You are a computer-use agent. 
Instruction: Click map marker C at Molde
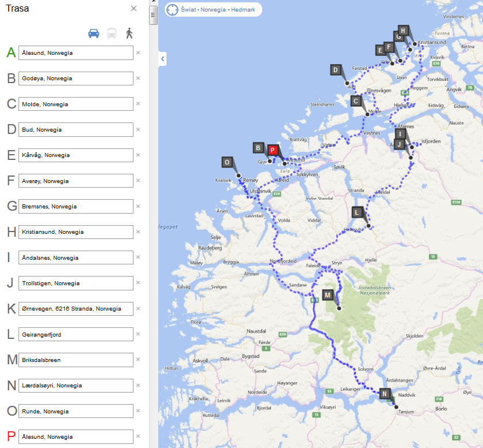[x=356, y=101]
